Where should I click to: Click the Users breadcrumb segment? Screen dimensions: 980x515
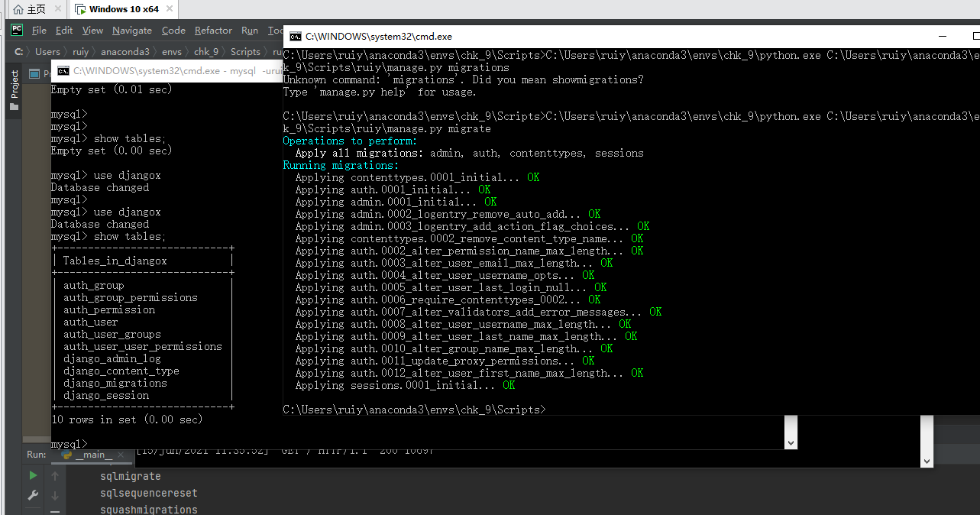click(x=47, y=52)
